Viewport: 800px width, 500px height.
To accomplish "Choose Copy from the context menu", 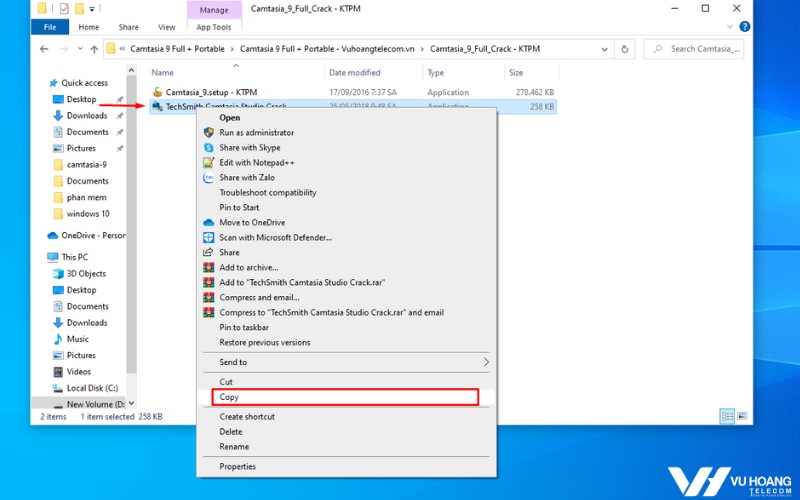I will [345, 397].
